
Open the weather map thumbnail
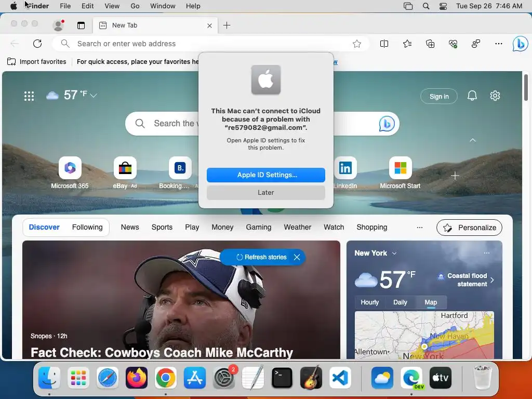[x=424, y=335]
